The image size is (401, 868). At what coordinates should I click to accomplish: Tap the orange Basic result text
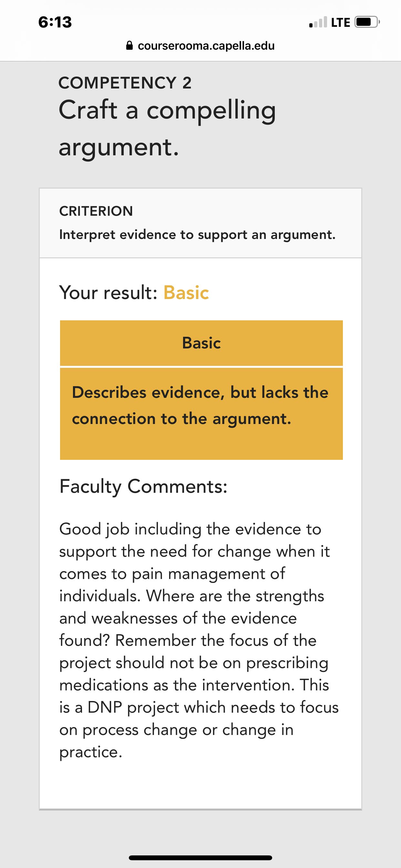click(x=186, y=292)
